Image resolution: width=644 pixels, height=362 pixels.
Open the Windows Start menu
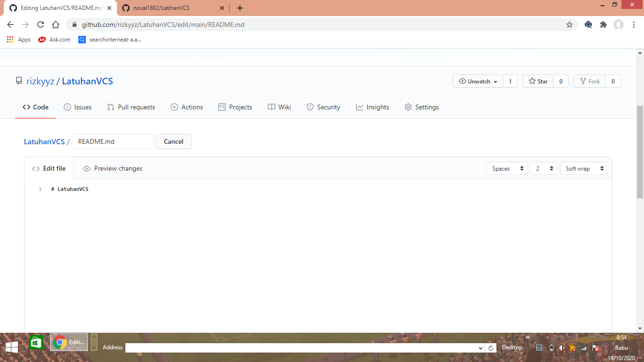(x=11, y=347)
